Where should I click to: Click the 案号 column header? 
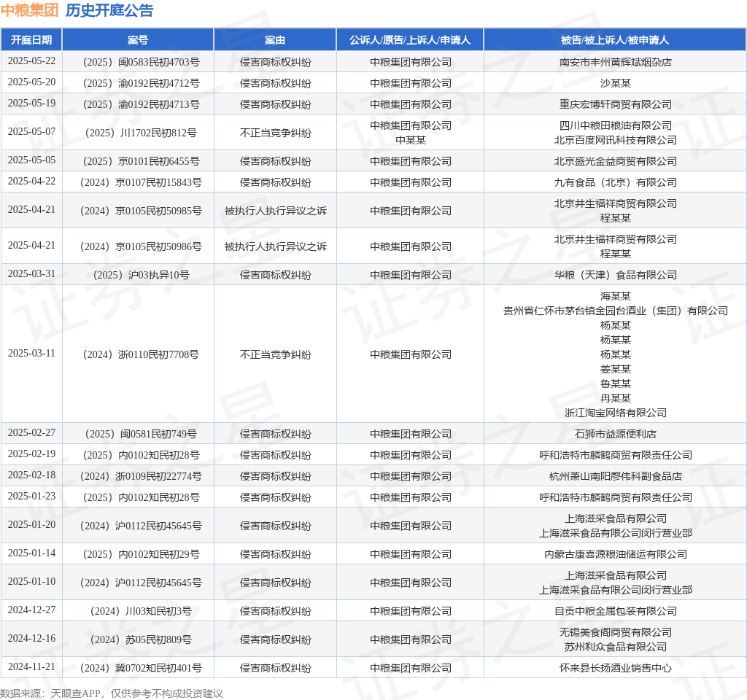pyautogui.click(x=138, y=40)
